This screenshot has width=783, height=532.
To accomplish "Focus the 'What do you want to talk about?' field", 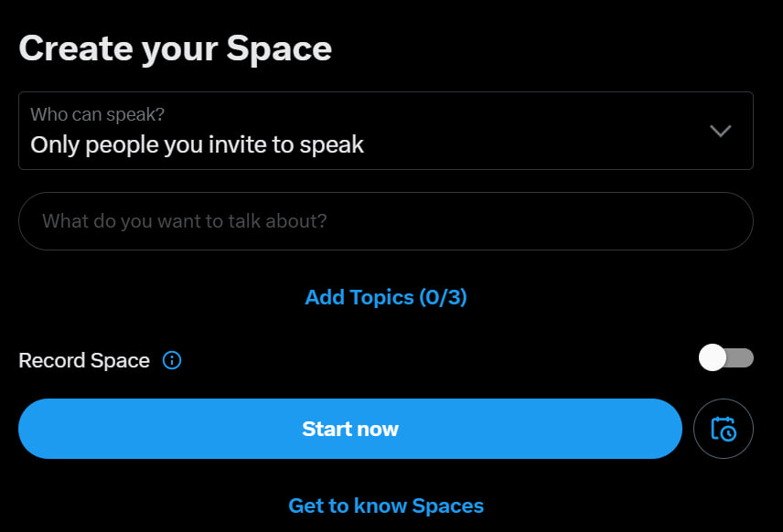I will coord(385,221).
